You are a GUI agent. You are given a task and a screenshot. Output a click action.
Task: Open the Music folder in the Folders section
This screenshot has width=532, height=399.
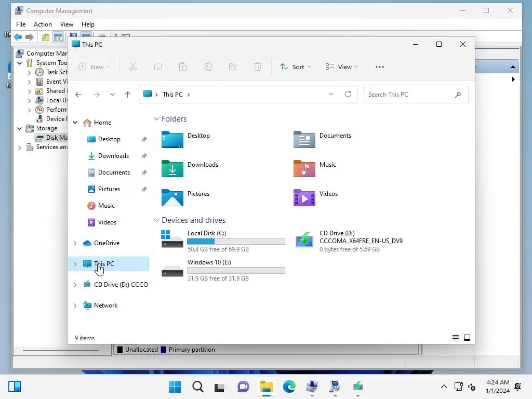pyautogui.click(x=315, y=169)
